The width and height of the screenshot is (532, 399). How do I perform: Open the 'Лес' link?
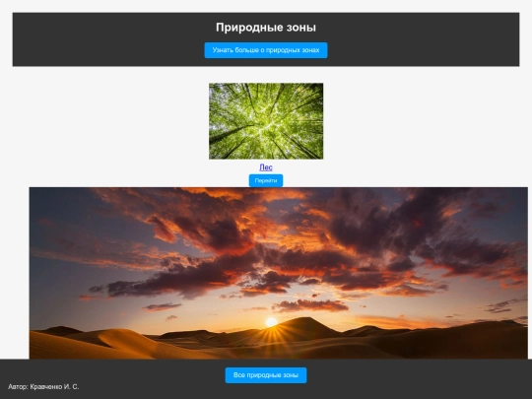266,167
